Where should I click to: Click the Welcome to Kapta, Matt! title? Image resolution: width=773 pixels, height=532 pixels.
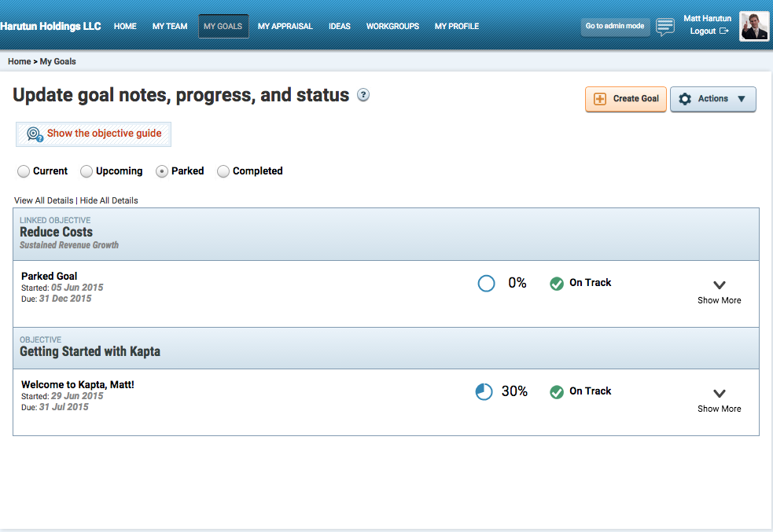click(x=78, y=385)
